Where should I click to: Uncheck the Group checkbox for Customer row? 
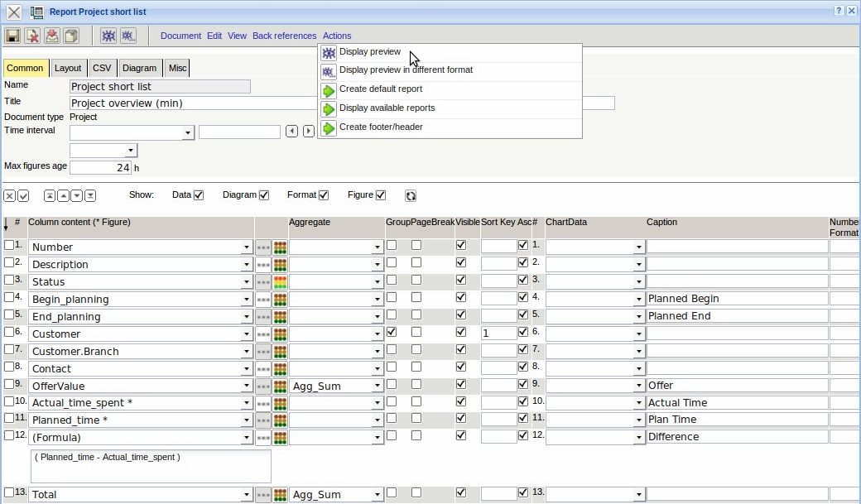pyautogui.click(x=392, y=333)
